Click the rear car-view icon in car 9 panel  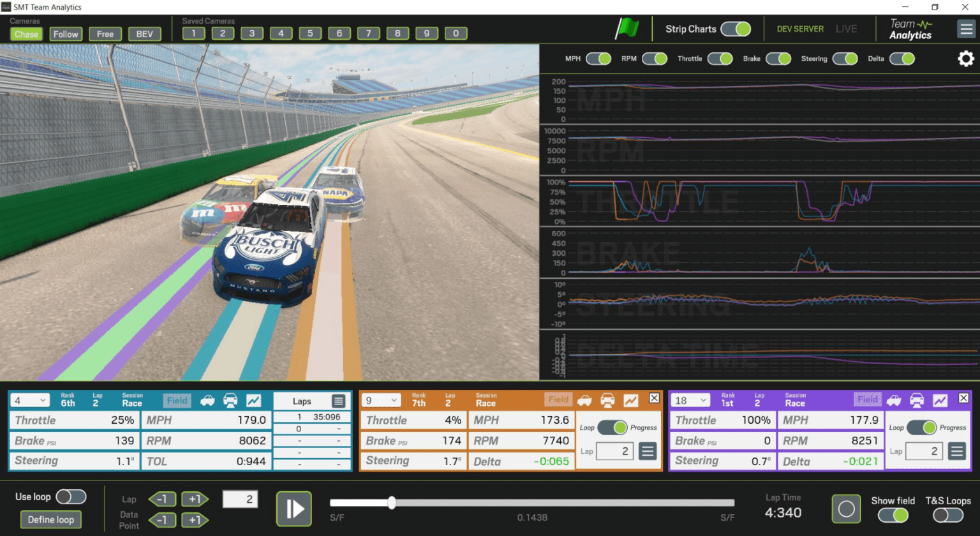[x=607, y=400]
